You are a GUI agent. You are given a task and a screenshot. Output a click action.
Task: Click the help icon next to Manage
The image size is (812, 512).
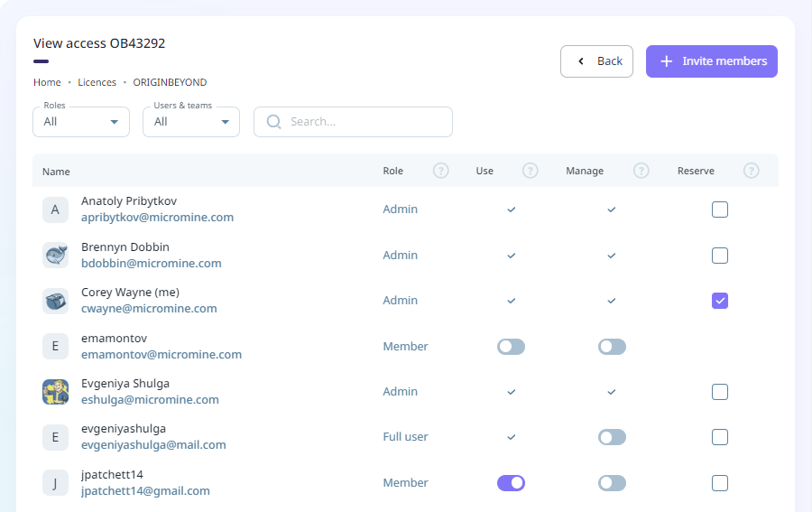pyautogui.click(x=641, y=171)
